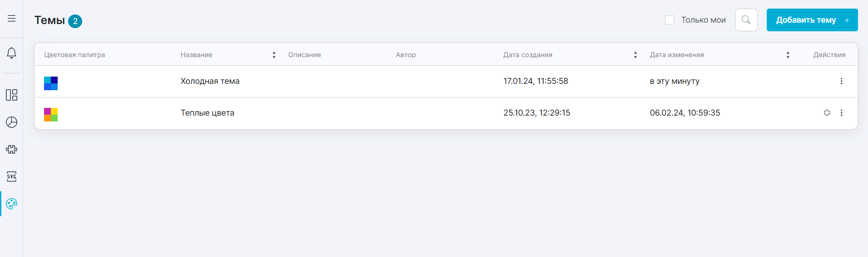868x257 pixels.
Task: Sort by Дата создания column arrows
Action: tap(635, 55)
